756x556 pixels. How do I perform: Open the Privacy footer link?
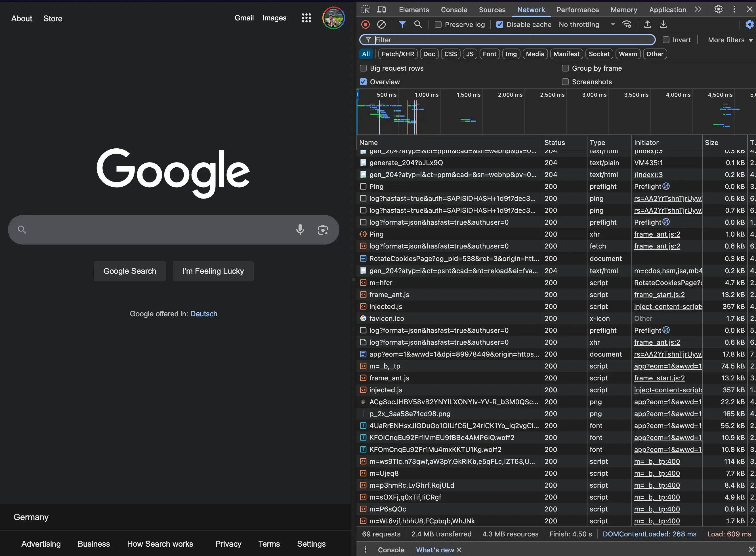228,544
